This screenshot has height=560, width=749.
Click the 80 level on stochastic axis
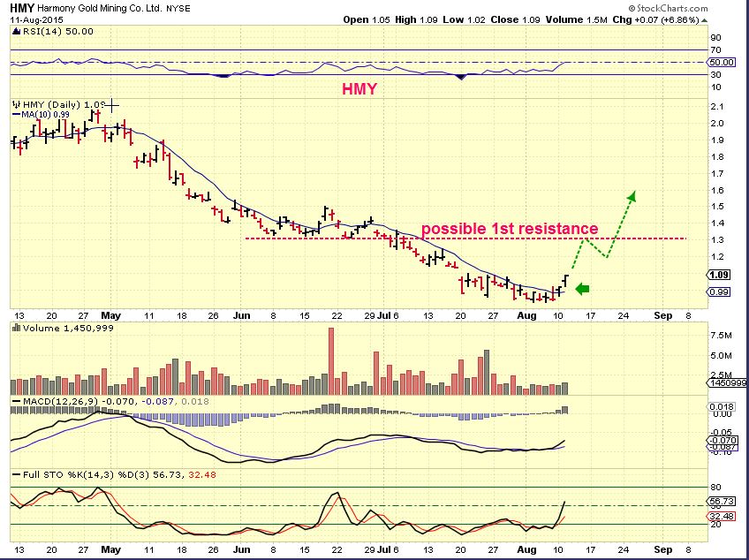pyautogui.click(x=715, y=488)
